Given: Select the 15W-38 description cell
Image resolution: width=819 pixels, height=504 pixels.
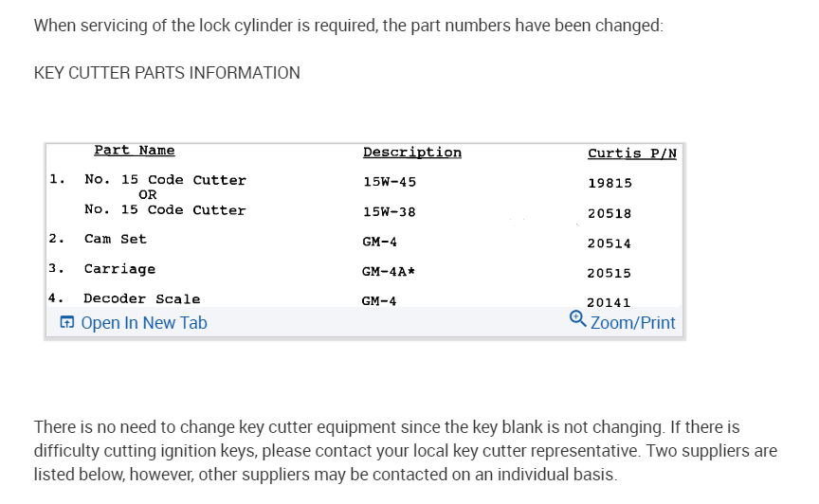Looking at the screenshot, I should 389,211.
